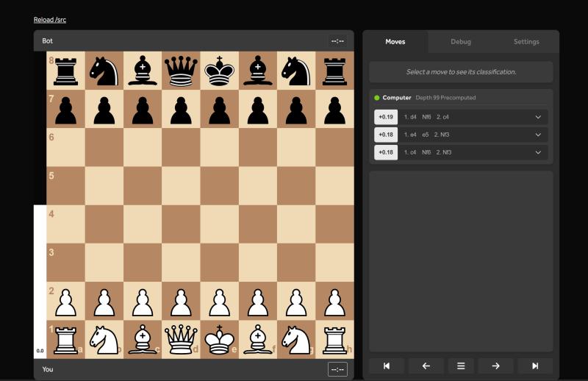Open the move list menu icon
The width and height of the screenshot is (588, 381).
tap(461, 366)
